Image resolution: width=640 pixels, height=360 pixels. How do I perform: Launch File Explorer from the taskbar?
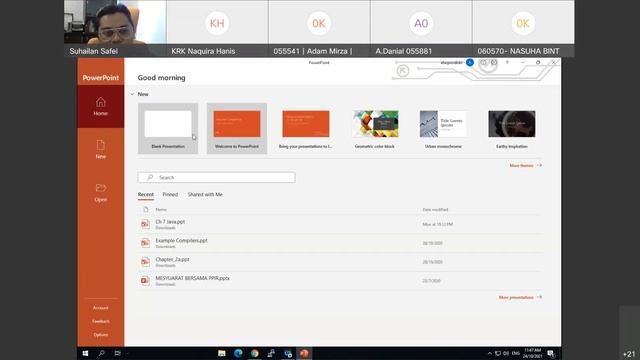coord(222,353)
